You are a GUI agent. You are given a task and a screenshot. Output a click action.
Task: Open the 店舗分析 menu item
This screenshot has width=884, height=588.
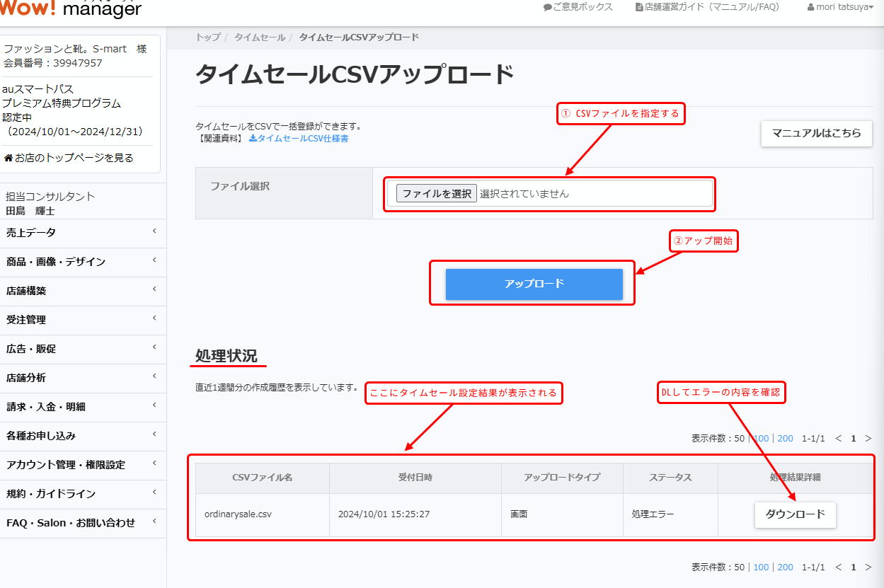83,378
